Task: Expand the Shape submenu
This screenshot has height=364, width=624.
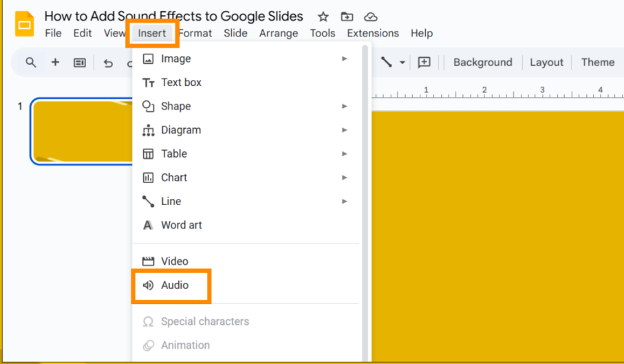Action: (x=344, y=107)
